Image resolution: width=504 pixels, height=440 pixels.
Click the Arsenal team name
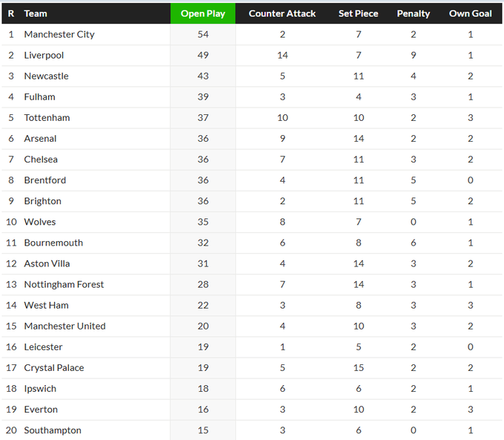40,138
